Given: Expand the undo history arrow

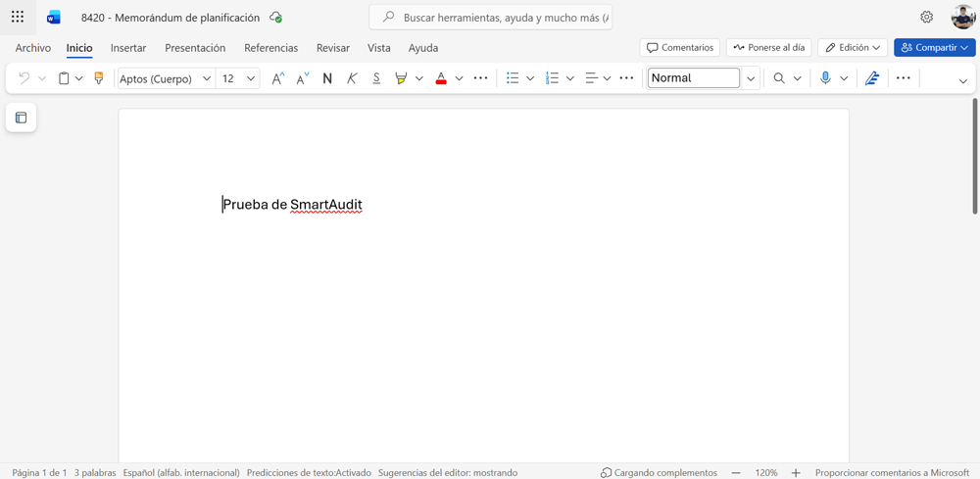Looking at the screenshot, I should point(42,78).
